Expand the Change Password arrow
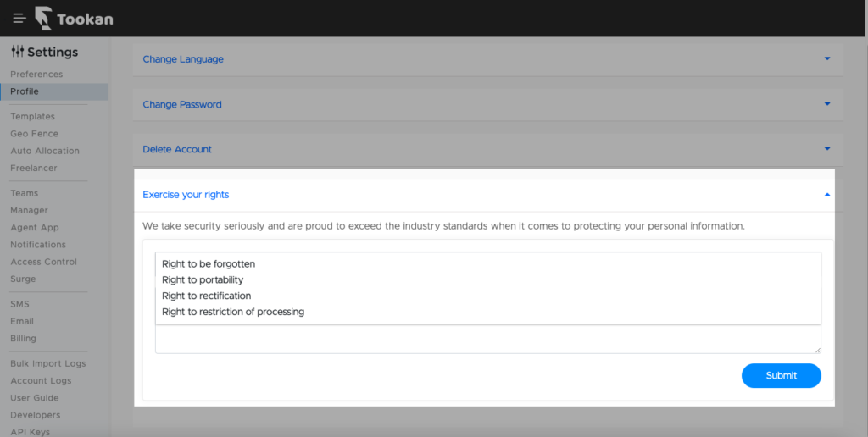Screen dimensions: 868x437 827,104
